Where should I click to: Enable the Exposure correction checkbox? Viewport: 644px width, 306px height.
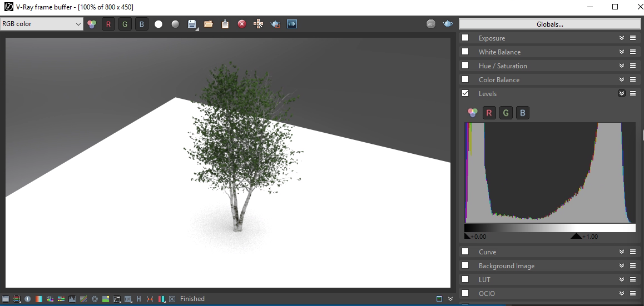point(465,38)
